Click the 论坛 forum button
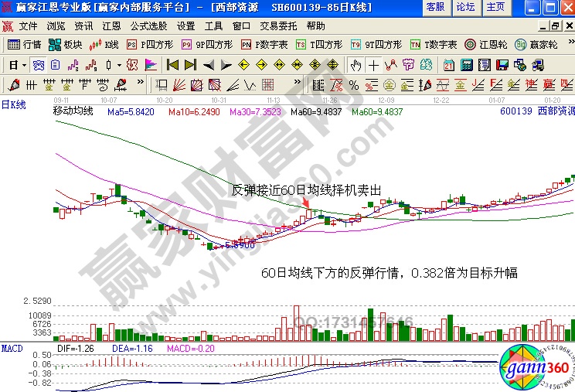Image resolution: width=575 pixels, height=392 pixels. [x=465, y=7]
